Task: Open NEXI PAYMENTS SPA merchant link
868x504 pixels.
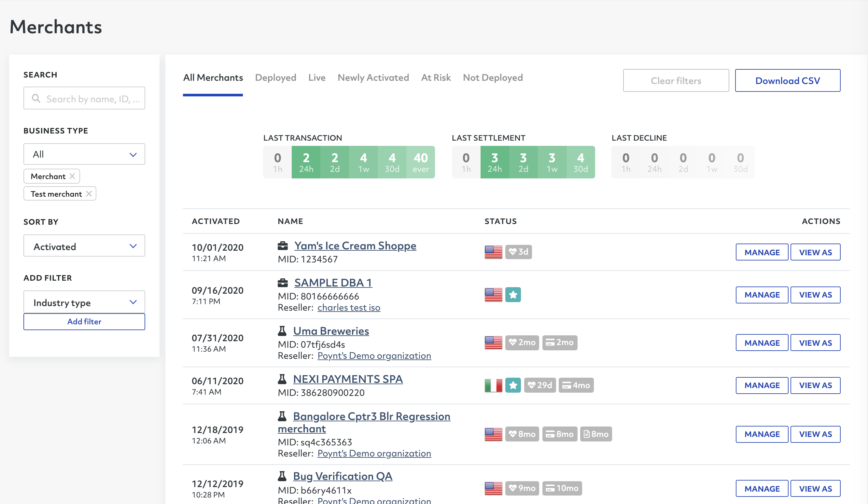Action: [348, 379]
